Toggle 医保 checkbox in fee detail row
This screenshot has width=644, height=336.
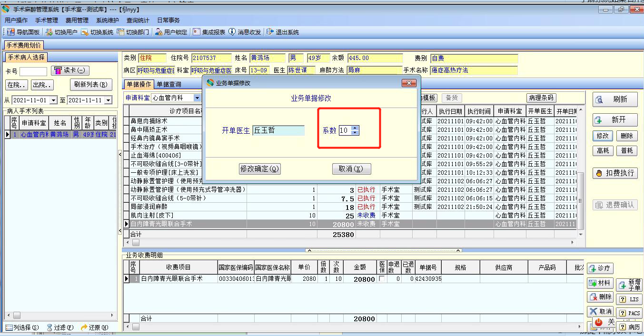point(382,279)
